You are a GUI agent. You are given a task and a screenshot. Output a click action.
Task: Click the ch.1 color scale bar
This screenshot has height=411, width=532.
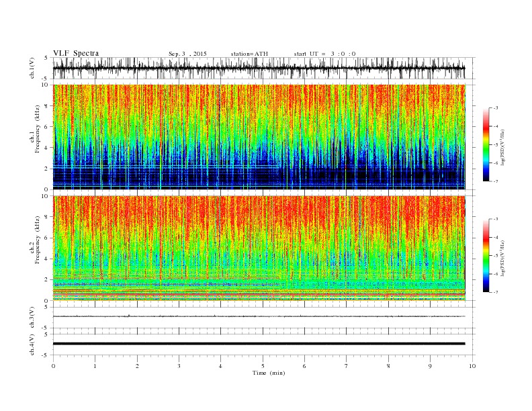click(x=486, y=144)
